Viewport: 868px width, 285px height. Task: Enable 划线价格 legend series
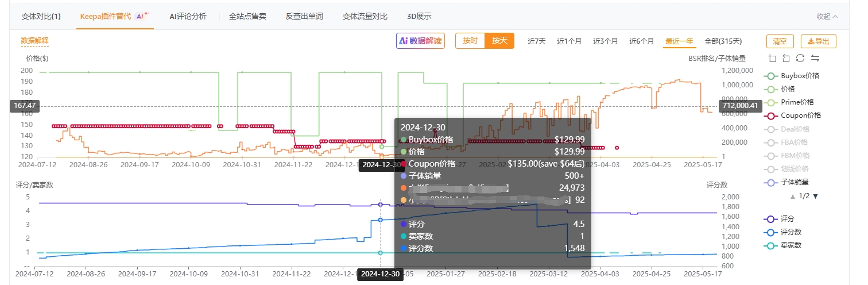point(786,168)
